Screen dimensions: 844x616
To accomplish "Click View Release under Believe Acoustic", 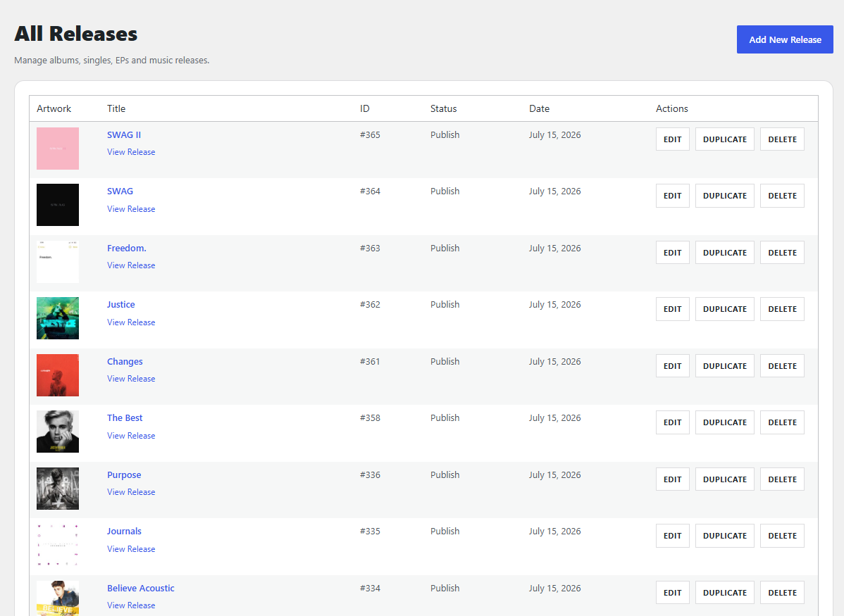I will (x=131, y=605).
